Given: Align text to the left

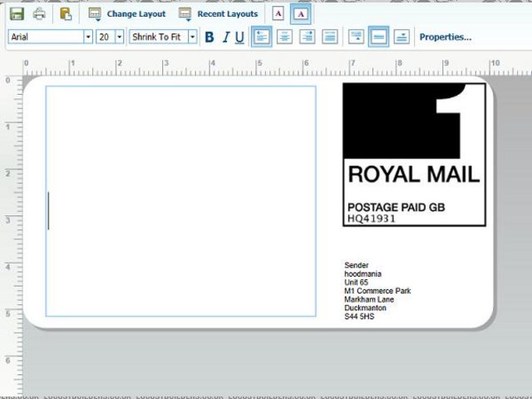Looking at the screenshot, I should (x=262, y=37).
